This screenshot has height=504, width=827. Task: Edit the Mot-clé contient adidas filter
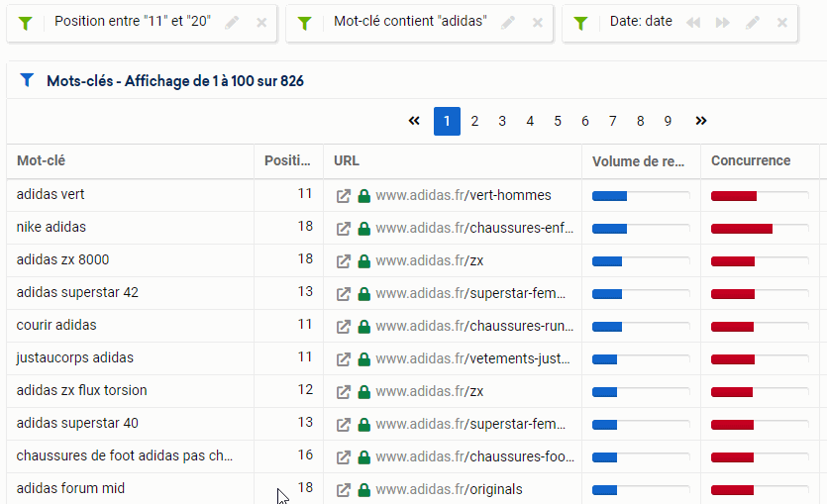click(x=508, y=23)
